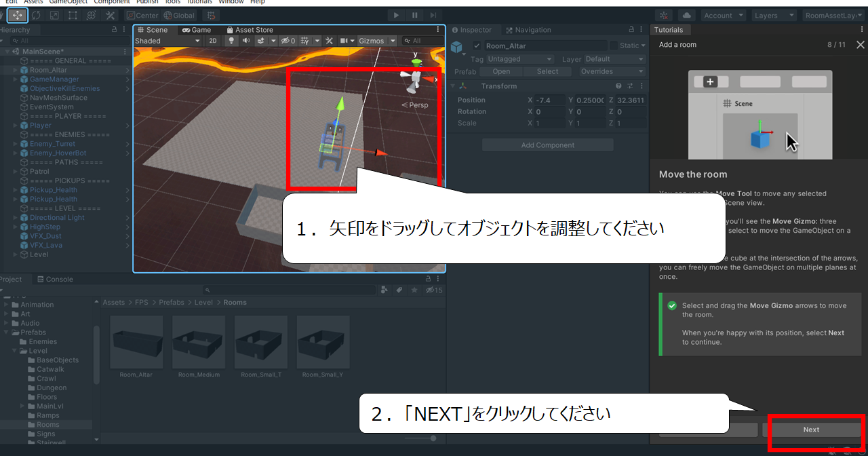Open the Account dropdown
The height and width of the screenshot is (456, 868).
click(x=723, y=15)
